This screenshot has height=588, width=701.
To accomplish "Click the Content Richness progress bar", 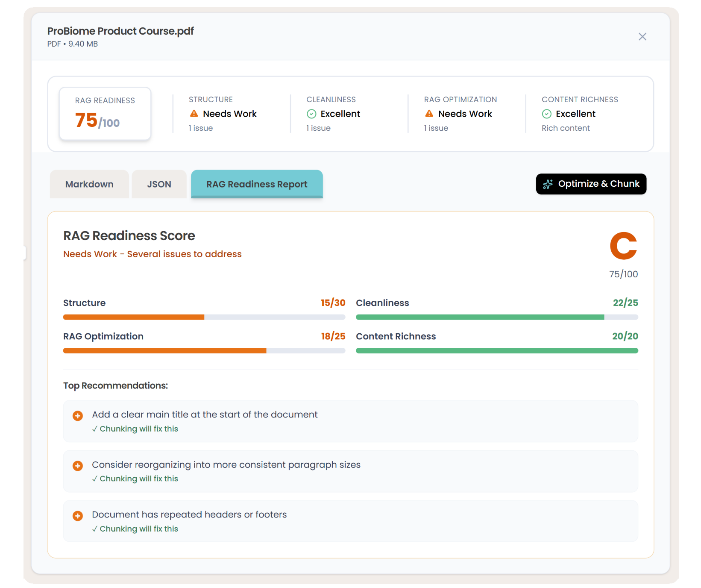I will pos(496,351).
